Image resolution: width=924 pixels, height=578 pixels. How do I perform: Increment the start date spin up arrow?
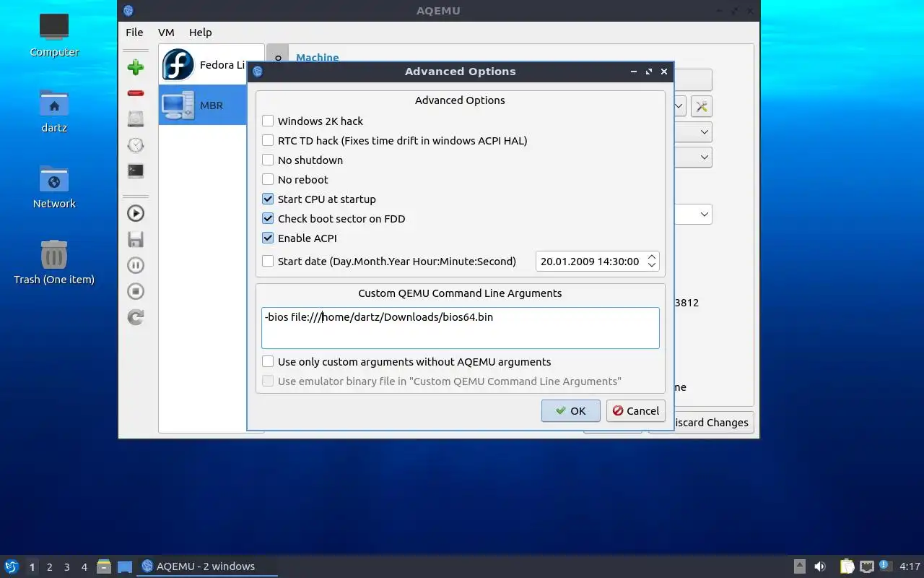click(x=652, y=256)
